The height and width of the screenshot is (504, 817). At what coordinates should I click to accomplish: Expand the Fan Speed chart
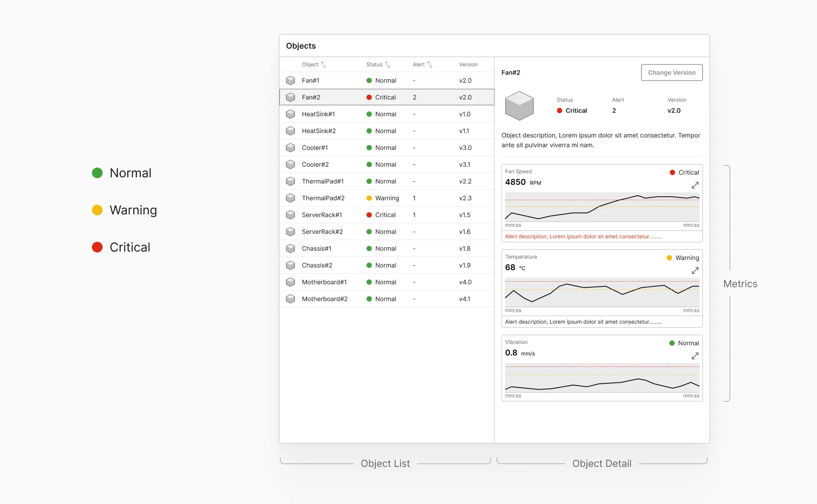(695, 185)
